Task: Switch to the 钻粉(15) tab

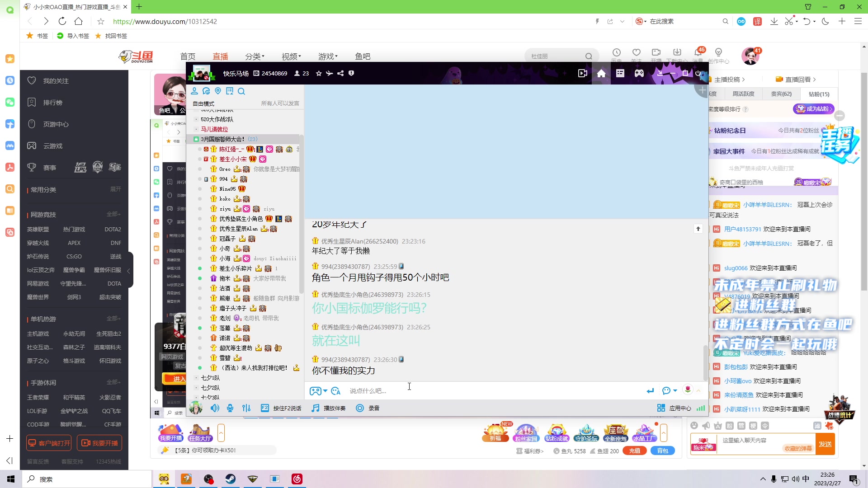Action: coord(820,94)
